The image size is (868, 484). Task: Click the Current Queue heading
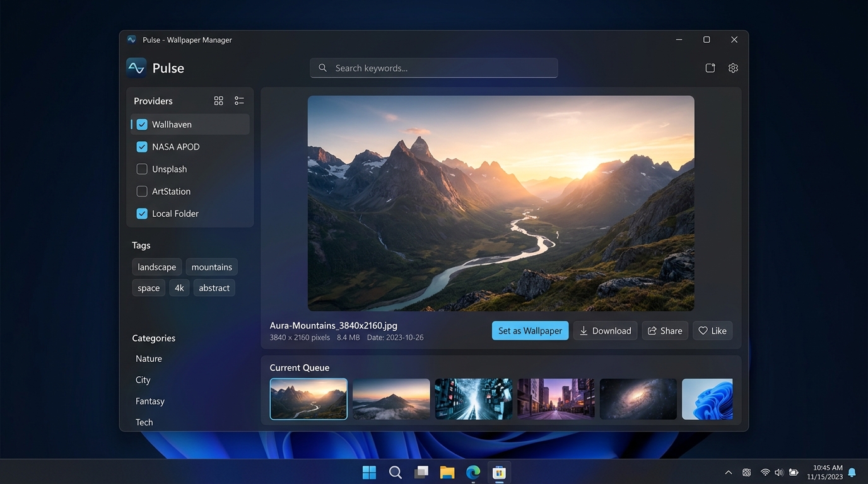tap(300, 368)
